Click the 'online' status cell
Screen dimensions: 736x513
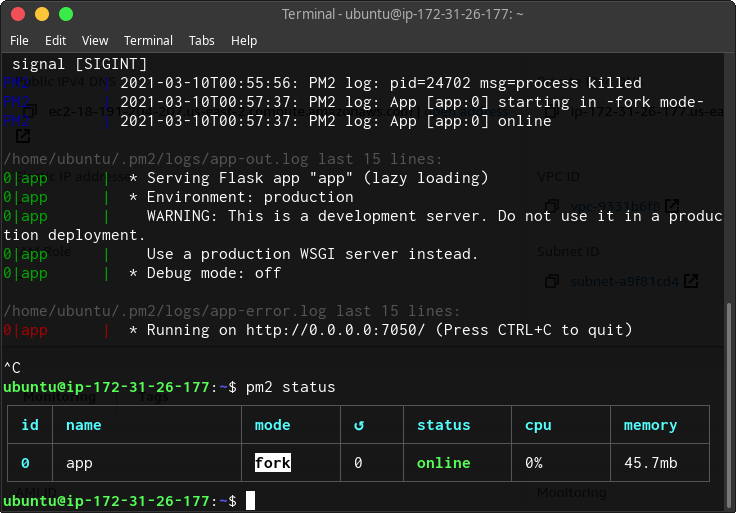[444, 463]
